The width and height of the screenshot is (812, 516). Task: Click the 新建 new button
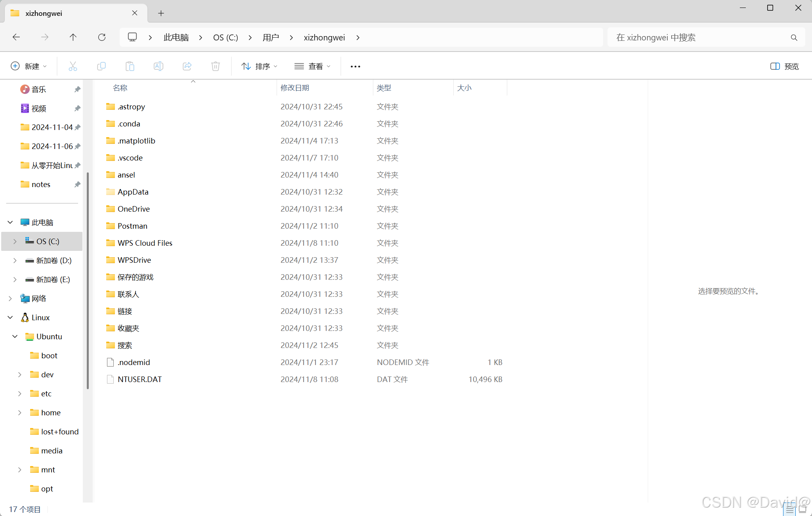click(x=29, y=66)
